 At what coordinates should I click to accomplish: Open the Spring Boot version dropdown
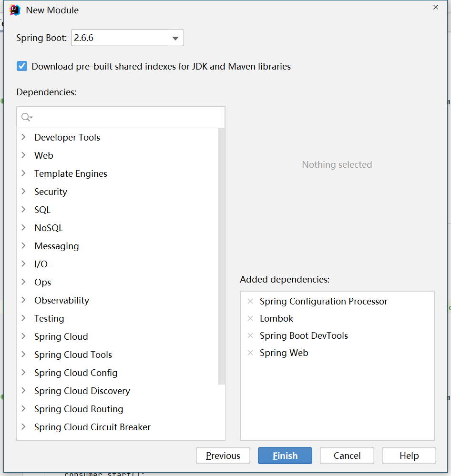tap(174, 38)
